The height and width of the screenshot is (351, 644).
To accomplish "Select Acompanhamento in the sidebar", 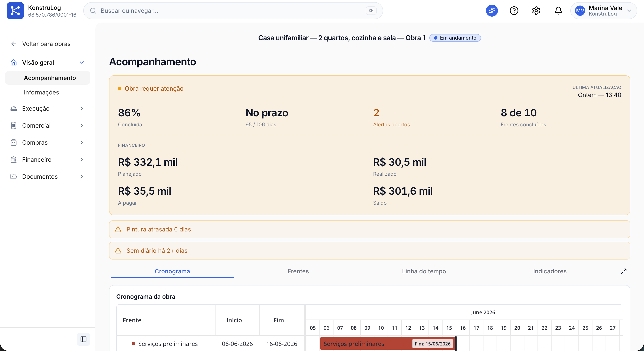I will pyautogui.click(x=48, y=78).
